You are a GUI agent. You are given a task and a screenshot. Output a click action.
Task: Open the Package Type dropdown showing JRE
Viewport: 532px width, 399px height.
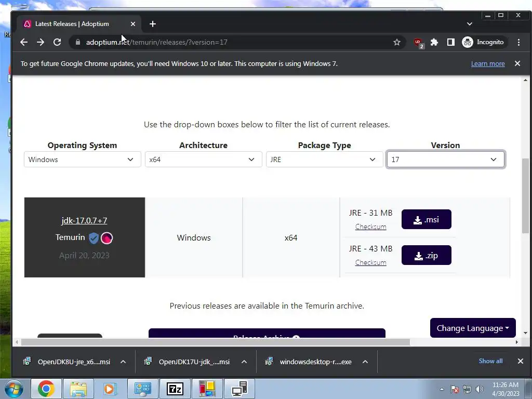(324, 159)
